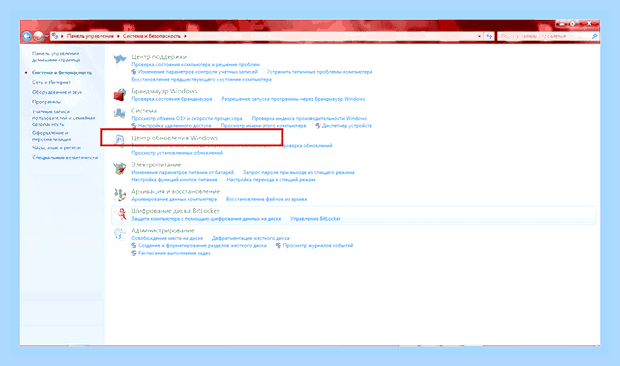Image resolution: width=620 pixels, height=366 pixels.
Task: Click the Архивация и восстановление icon
Action: coord(119,194)
